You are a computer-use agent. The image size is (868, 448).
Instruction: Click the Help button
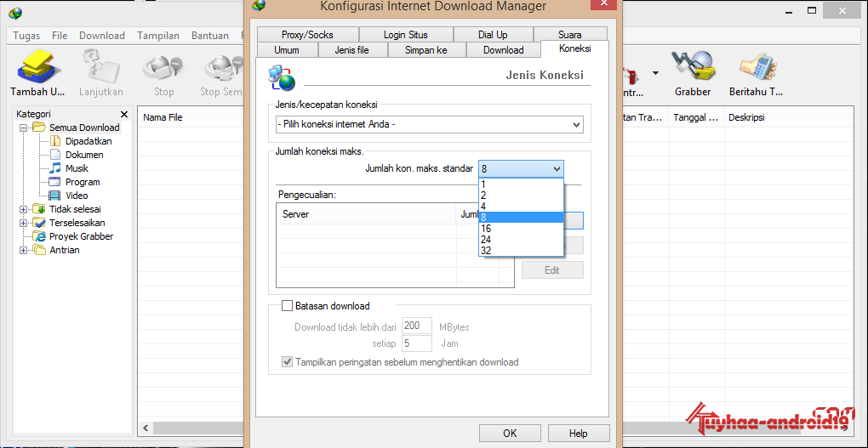[579, 433]
